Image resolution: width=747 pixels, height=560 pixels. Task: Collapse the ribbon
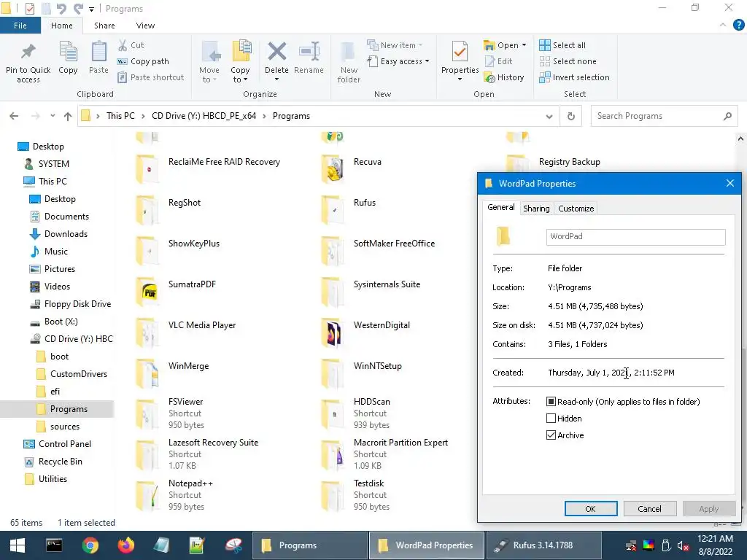tap(723, 26)
